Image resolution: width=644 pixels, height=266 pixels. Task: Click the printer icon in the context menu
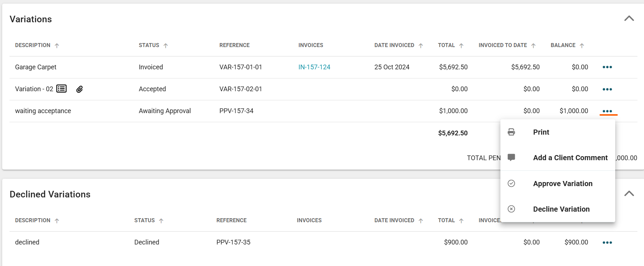tap(511, 132)
